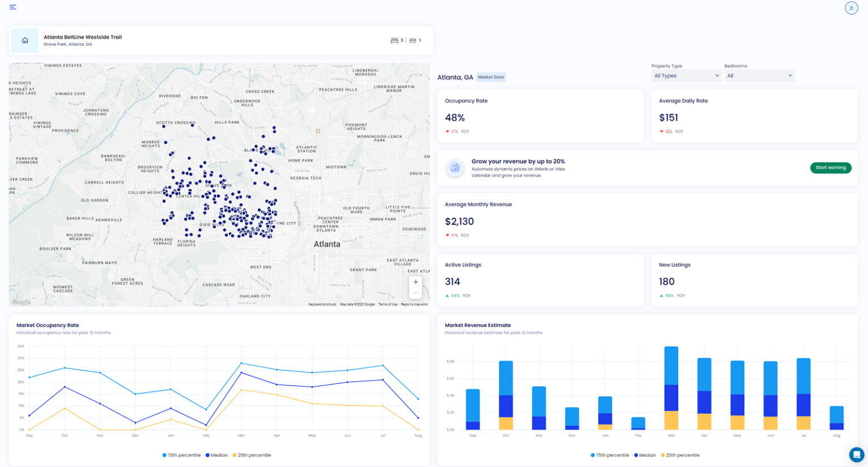Click the Market Data badge

tap(491, 77)
